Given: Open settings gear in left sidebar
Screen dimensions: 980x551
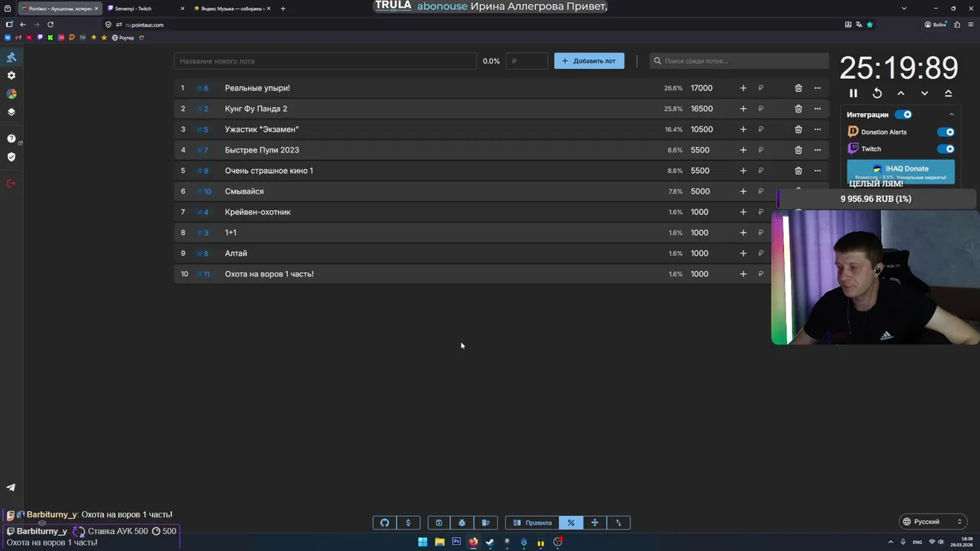Looking at the screenshot, I should point(11,76).
